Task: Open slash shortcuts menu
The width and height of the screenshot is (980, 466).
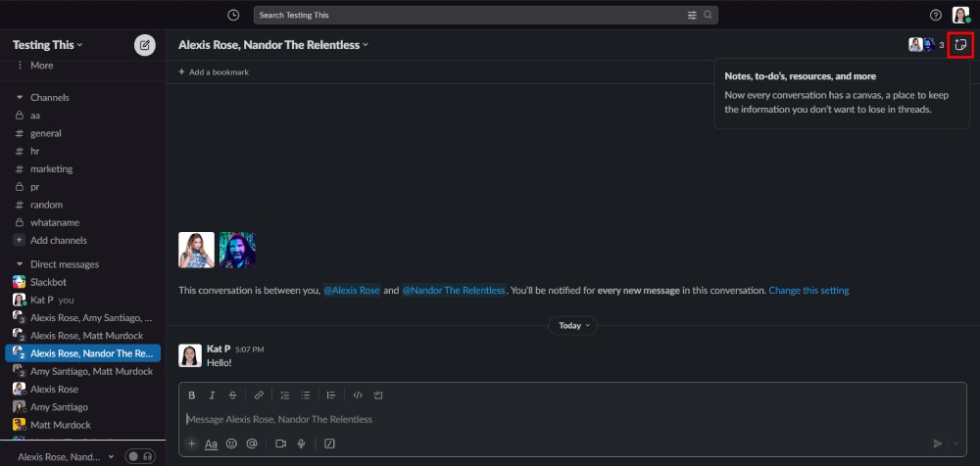Action: 330,443
